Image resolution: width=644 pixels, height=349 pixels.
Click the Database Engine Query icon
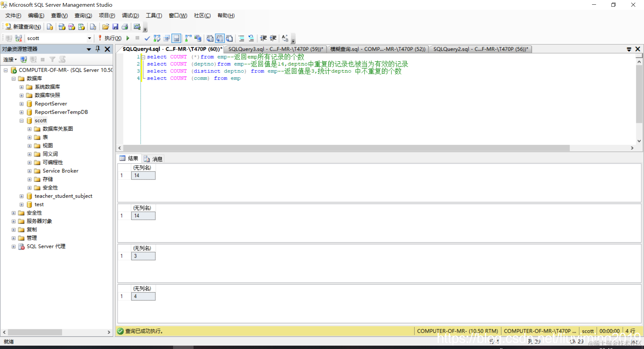50,27
